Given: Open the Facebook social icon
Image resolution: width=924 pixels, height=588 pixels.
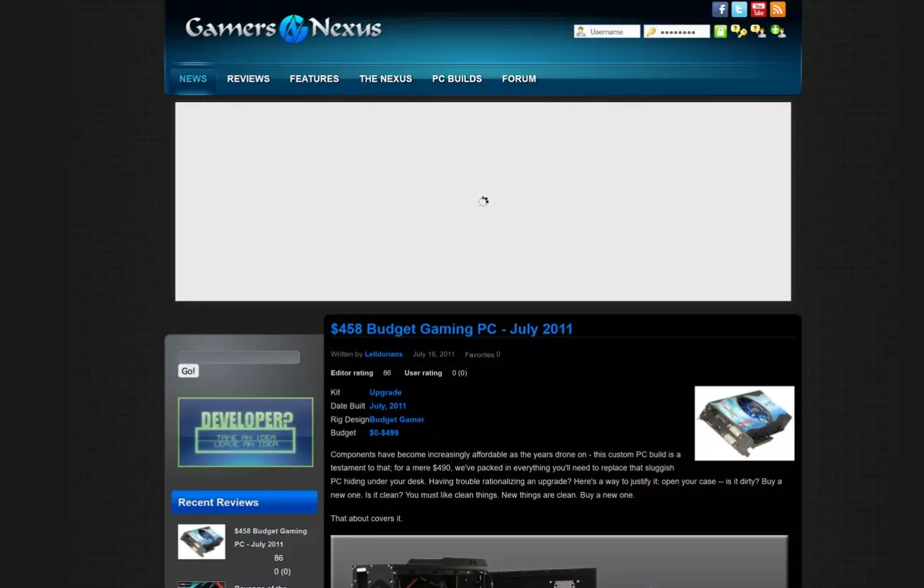Looking at the screenshot, I should (719, 9).
